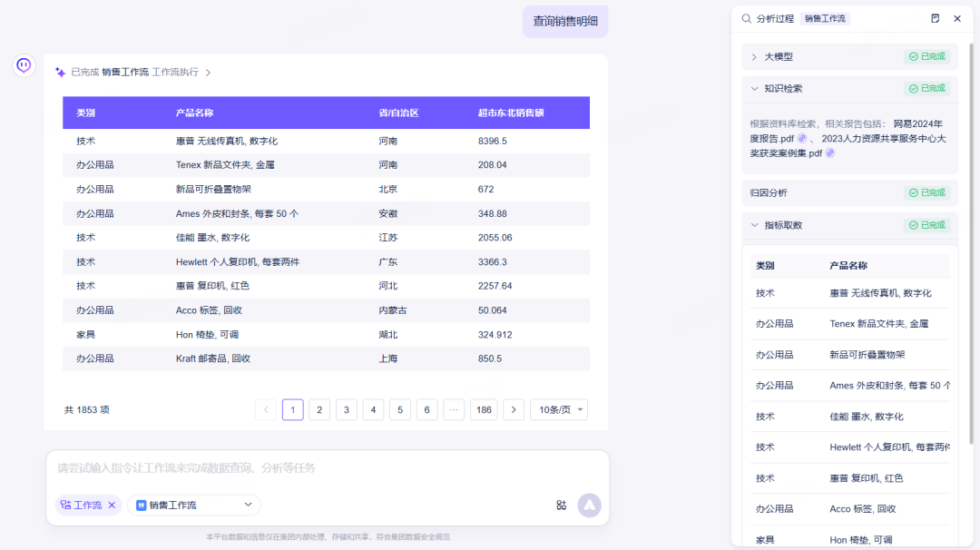980x550 pixels.
Task: Click the 省/自治区 column header
Action: (398, 113)
